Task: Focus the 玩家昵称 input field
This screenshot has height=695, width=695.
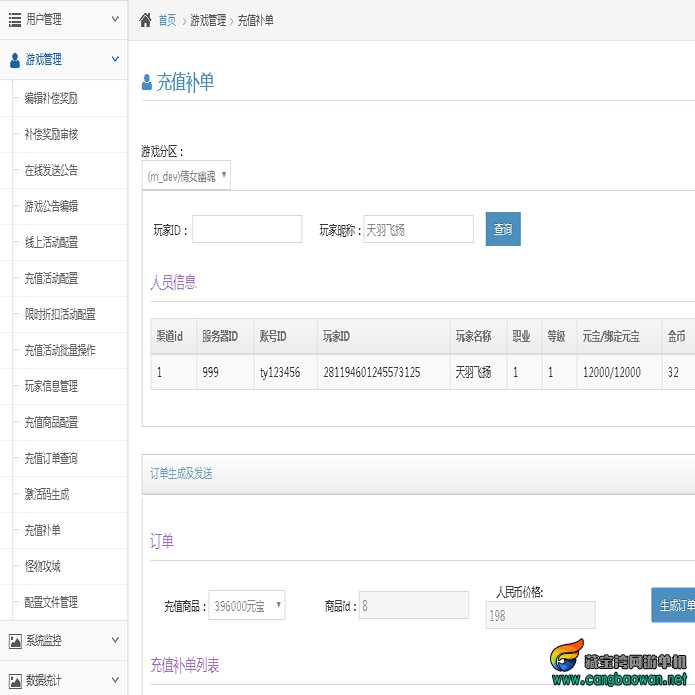Action: click(418, 229)
